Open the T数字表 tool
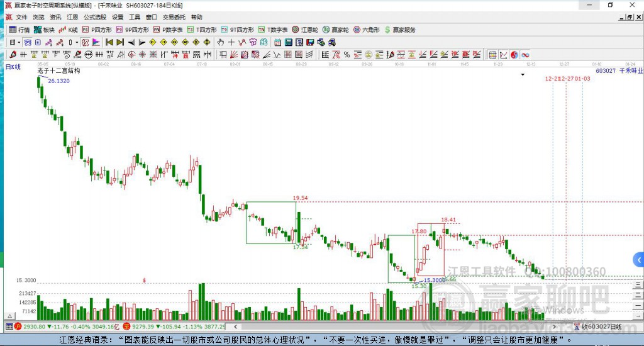 (273, 30)
